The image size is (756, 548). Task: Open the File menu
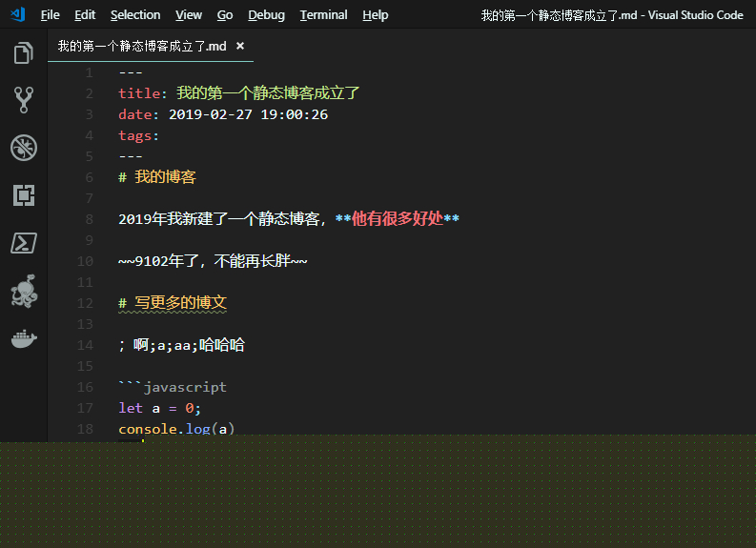coord(51,15)
